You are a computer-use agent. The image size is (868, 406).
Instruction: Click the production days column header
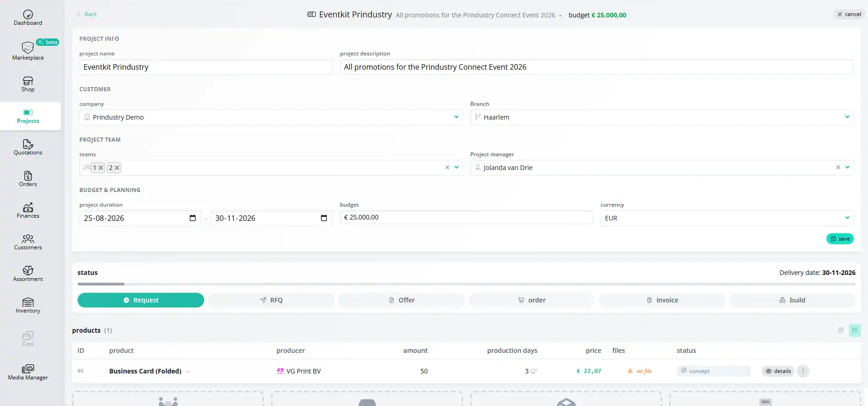pos(512,351)
